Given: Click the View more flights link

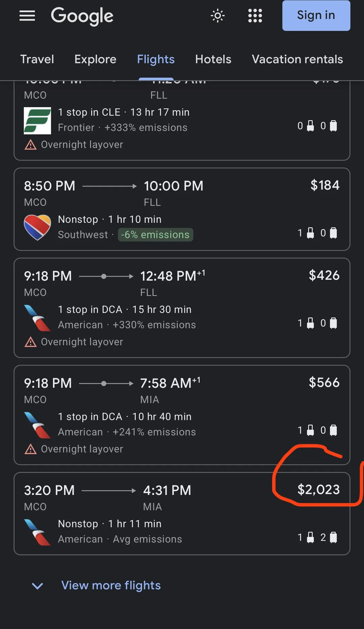Looking at the screenshot, I should 111,586.
